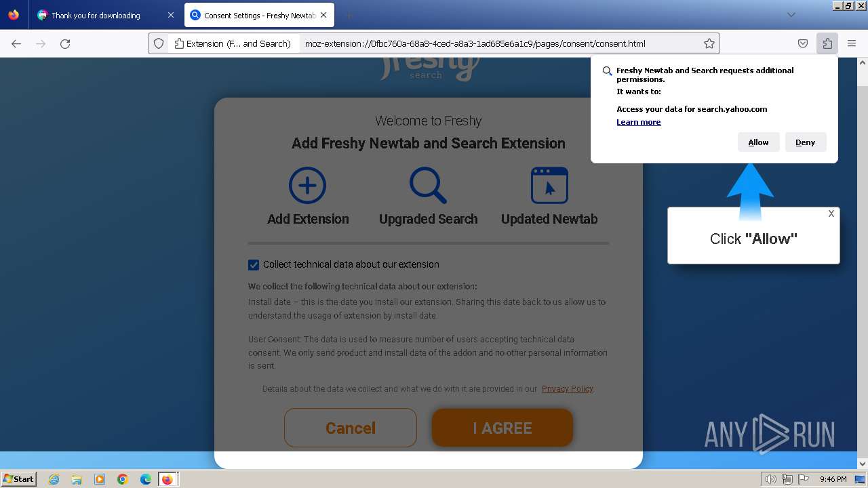Uncheck Collect technical data checkbox
Image resolution: width=868 pixels, height=488 pixels.
pos(254,265)
